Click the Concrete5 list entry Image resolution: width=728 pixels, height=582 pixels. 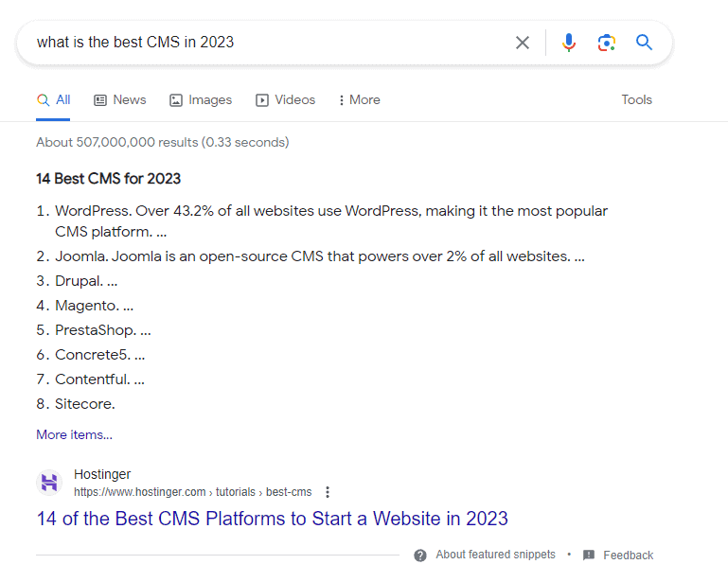(x=99, y=355)
